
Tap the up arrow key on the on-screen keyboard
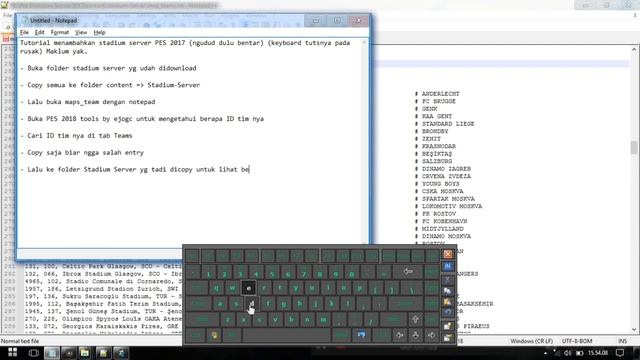point(416,319)
